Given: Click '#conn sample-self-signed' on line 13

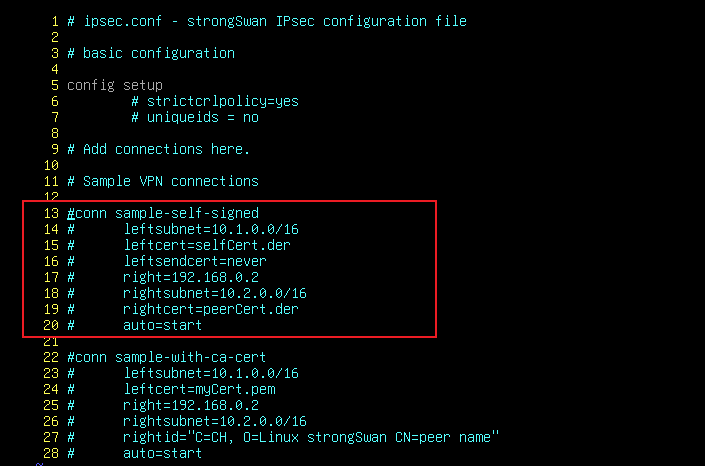Looking at the screenshot, I should pos(163,213).
